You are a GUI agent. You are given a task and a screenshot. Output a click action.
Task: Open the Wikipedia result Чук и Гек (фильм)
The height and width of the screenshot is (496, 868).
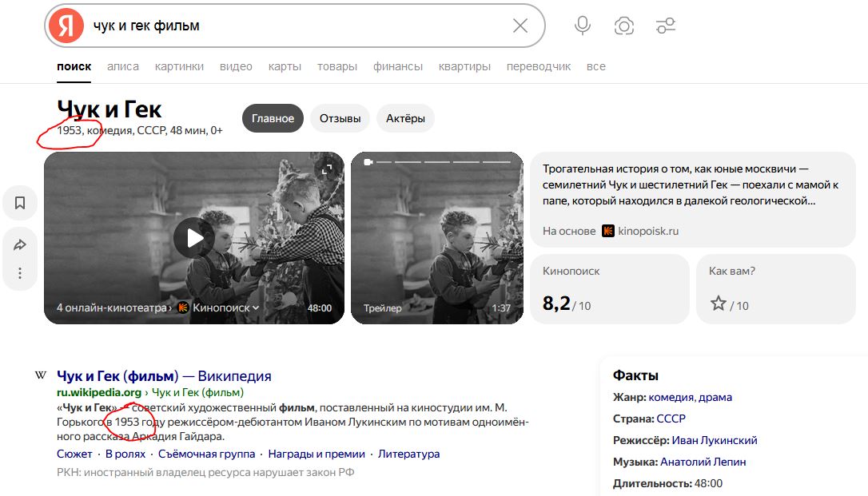click(164, 376)
